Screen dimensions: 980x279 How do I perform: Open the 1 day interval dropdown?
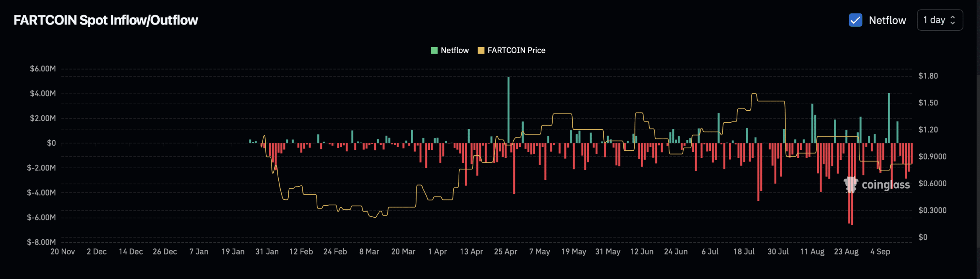point(939,20)
